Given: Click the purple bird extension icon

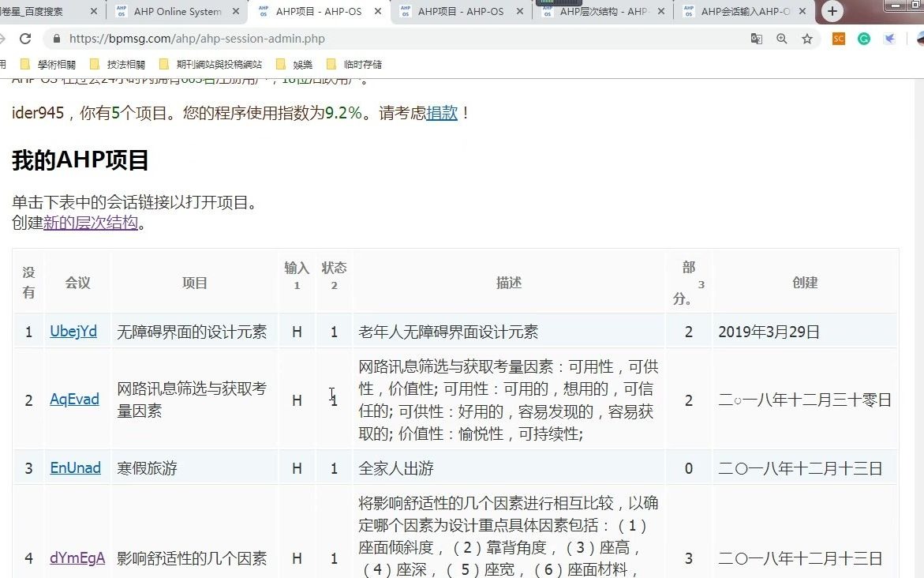Looking at the screenshot, I should [x=890, y=38].
